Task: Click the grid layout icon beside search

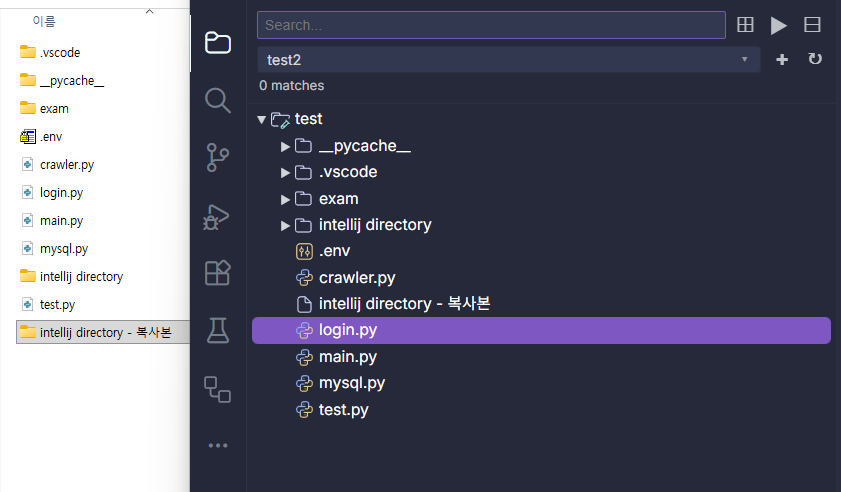Action: tap(745, 25)
